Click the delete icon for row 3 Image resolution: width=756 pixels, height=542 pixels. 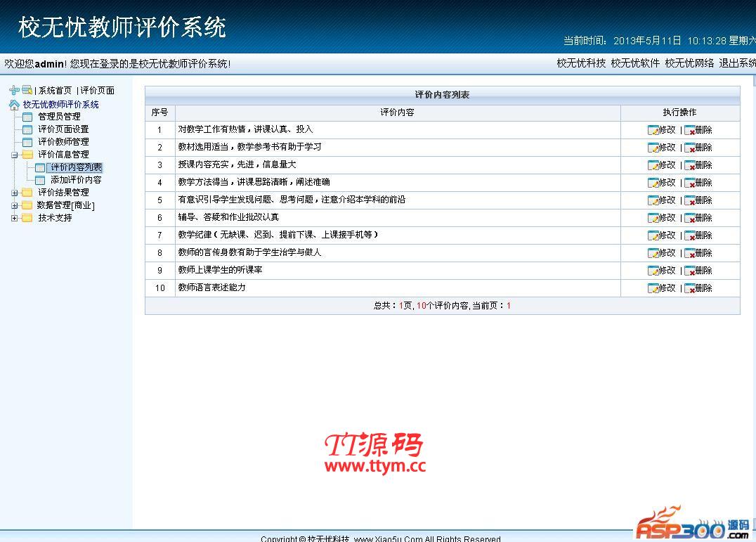click(689, 165)
